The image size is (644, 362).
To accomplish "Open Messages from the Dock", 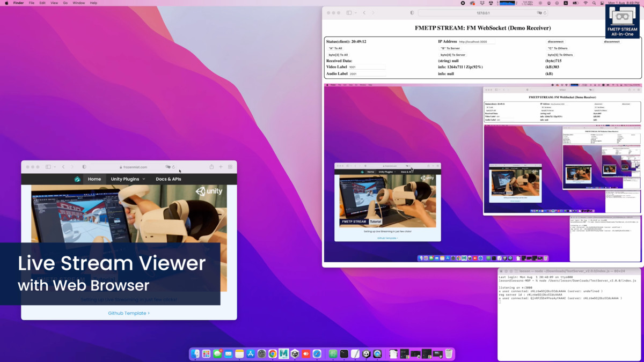I will pos(217,353).
